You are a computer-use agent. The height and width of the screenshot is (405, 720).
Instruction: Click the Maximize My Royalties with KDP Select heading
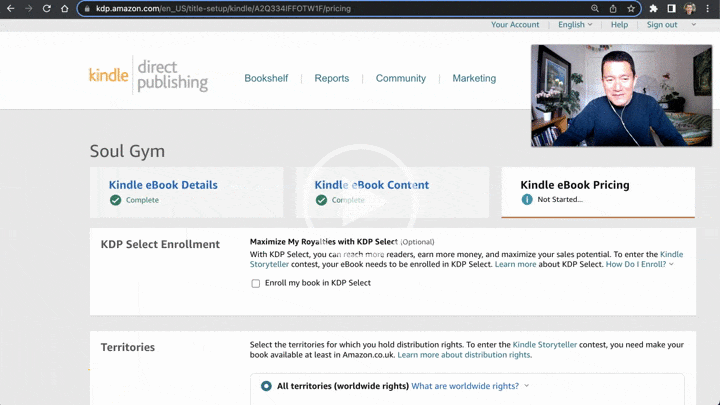click(x=324, y=242)
